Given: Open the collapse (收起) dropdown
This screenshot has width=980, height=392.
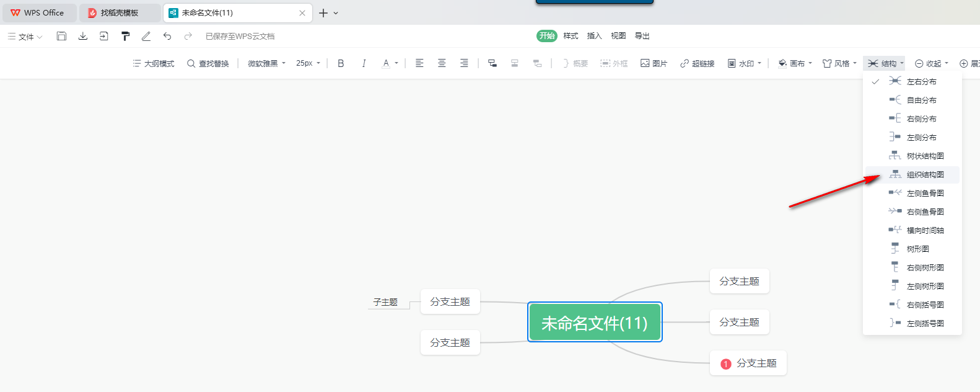Looking at the screenshot, I should [x=932, y=63].
